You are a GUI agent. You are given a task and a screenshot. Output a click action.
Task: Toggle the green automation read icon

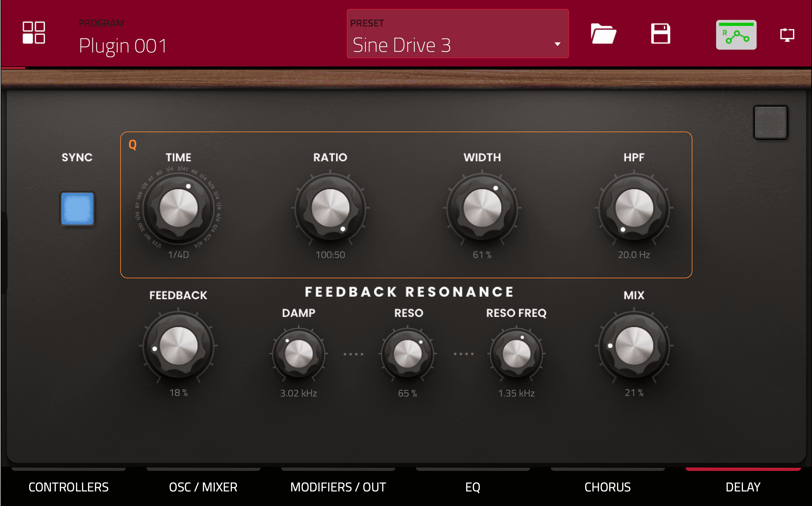pos(736,35)
